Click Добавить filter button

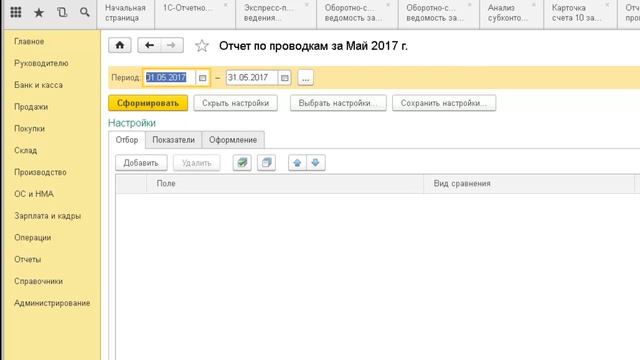(x=141, y=163)
